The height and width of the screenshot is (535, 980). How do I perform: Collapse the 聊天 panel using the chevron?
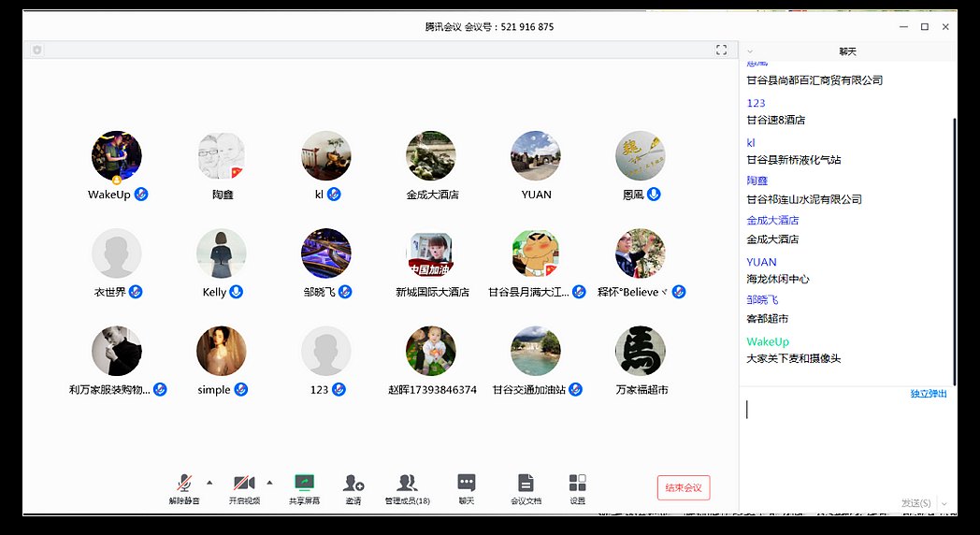pos(750,51)
